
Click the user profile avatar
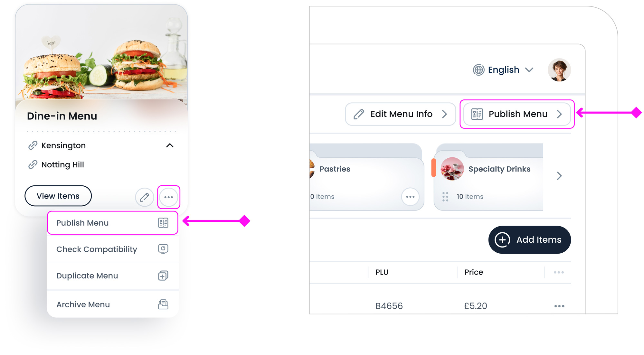[x=559, y=70]
